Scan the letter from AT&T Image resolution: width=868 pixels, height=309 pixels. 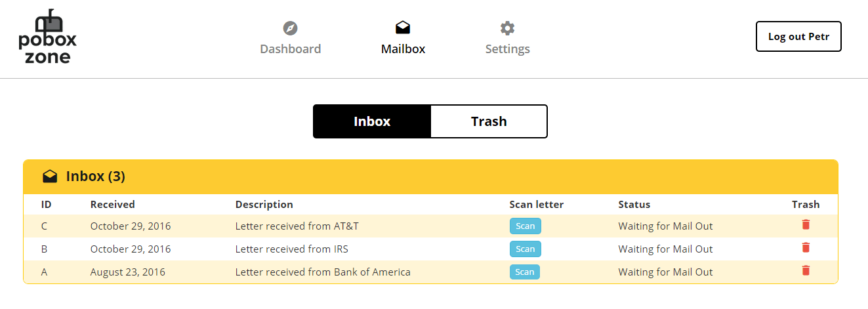pyautogui.click(x=525, y=226)
